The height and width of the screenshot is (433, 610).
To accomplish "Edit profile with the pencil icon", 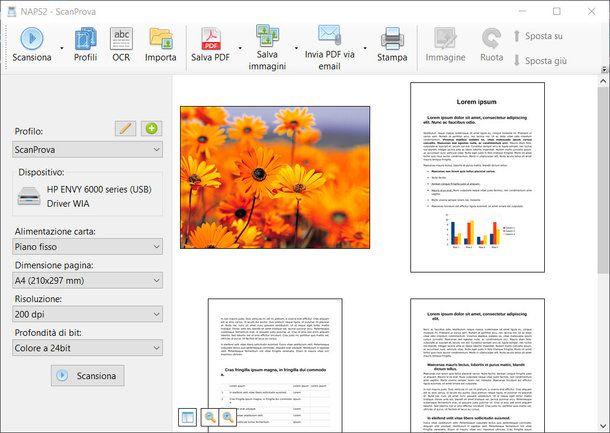I will click(126, 128).
